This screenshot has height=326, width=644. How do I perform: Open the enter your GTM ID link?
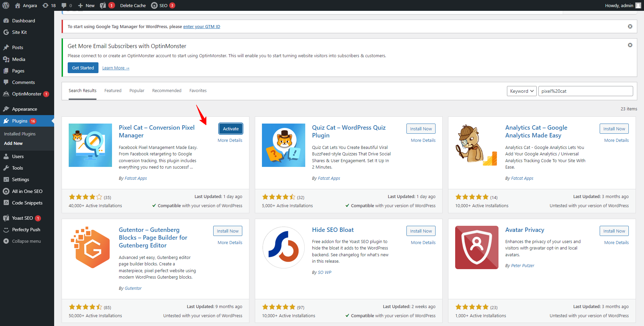(202, 27)
